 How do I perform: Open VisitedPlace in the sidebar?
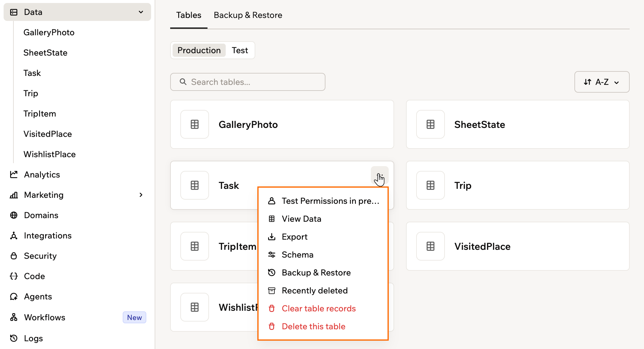(48, 134)
